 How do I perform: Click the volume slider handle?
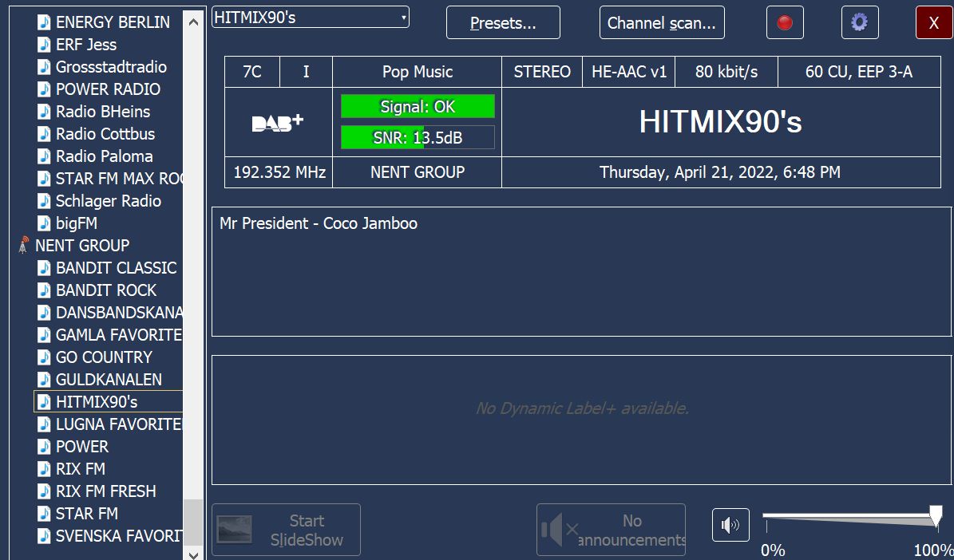coord(936,517)
